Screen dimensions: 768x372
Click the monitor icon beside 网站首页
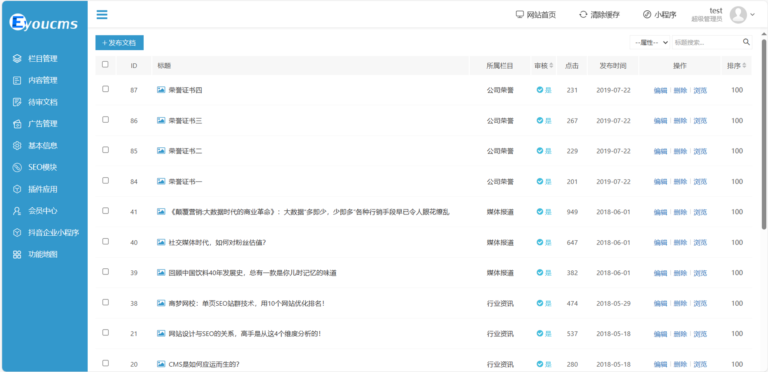(520, 15)
